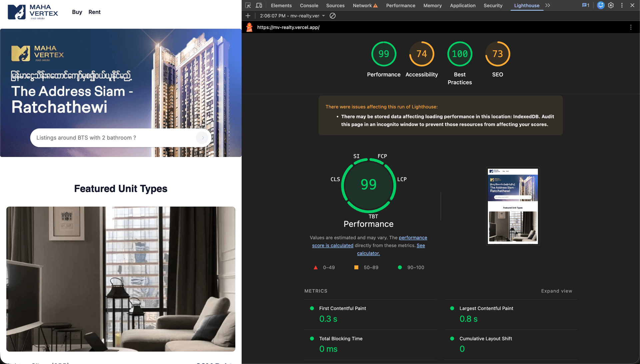
Task: Open the report options menu next to the URL
Action: click(630, 27)
